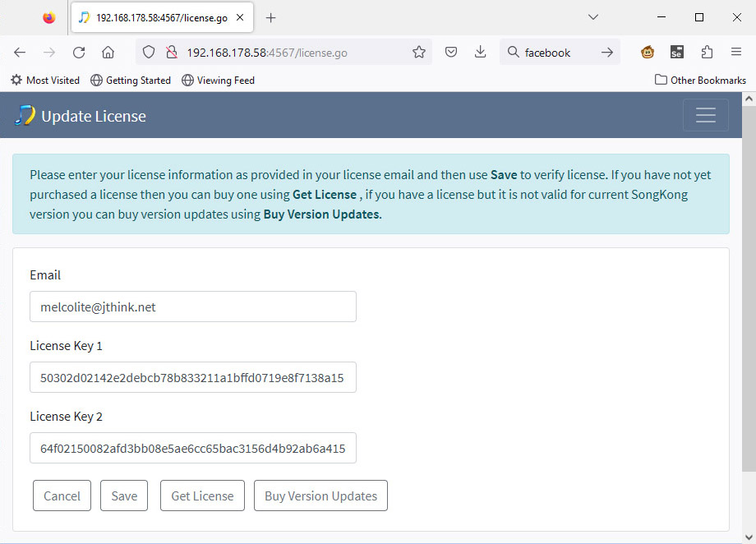The height and width of the screenshot is (544, 756).
Task: Go back to previous page
Action: [x=20, y=52]
